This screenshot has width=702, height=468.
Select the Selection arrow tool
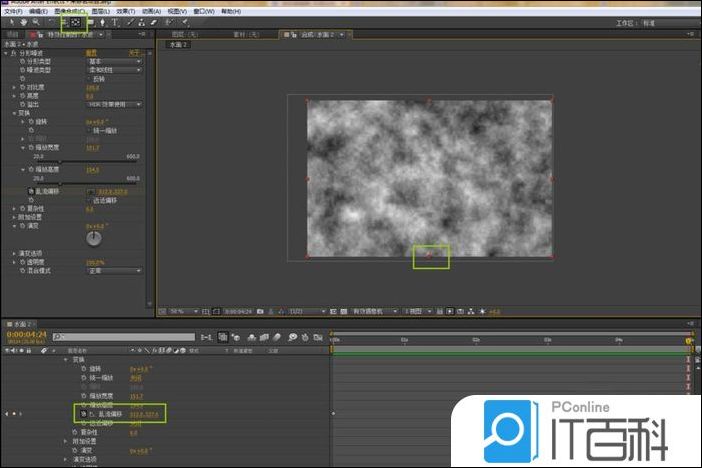click(x=10, y=21)
